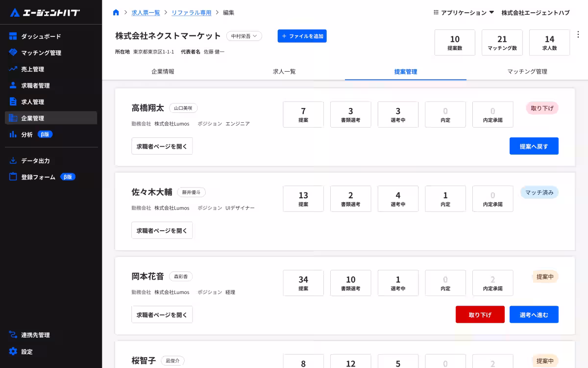Open the vertical three-dot menu near the stats
588x368 pixels.
click(x=578, y=34)
